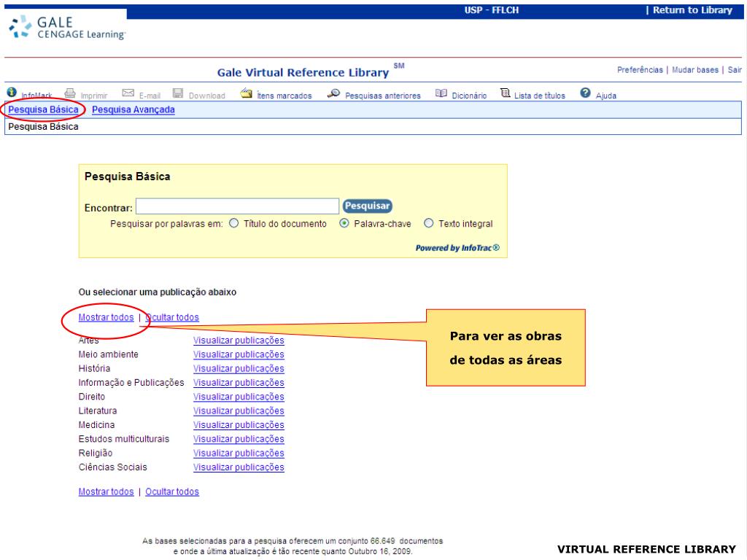Click the Download floppy disk icon
The width and height of the screenshot is (747, 560).
coord(178,93)
